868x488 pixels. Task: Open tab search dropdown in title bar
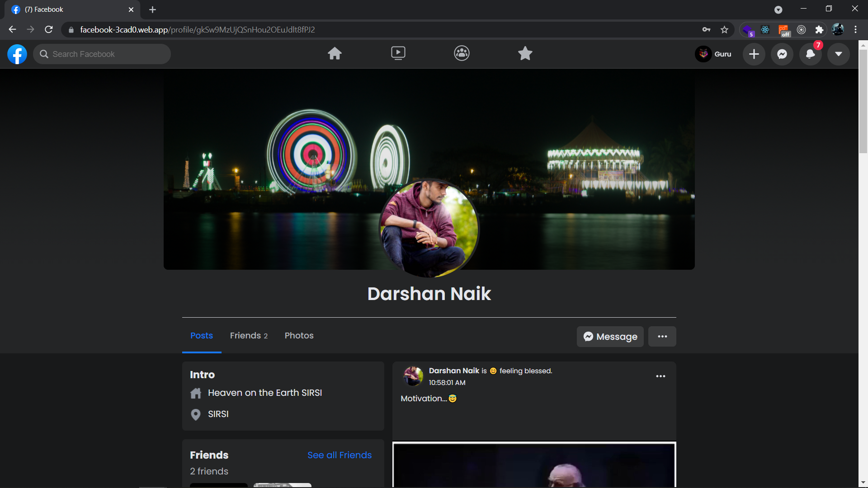[778, 9]
